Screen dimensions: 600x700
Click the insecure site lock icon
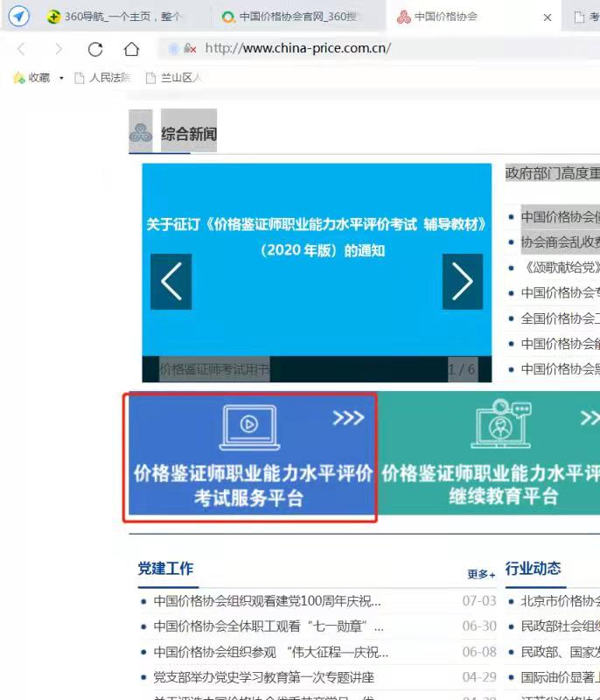click(190, 48)
